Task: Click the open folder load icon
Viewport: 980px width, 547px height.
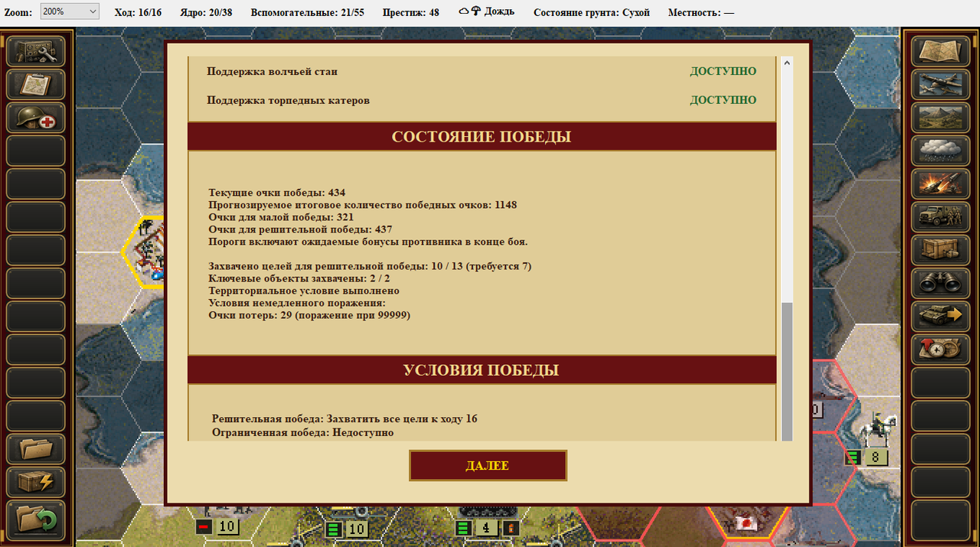Action: (36, 449)
